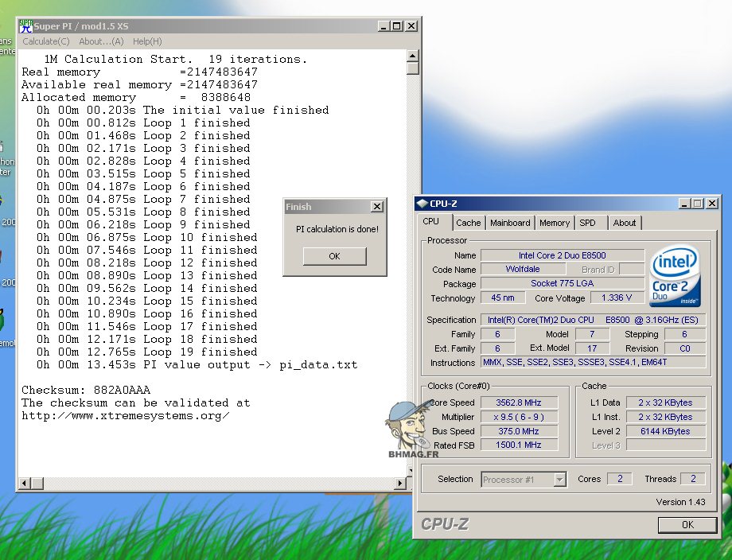The width and height of the screenshot is (732, 560).
Task: Maximize the Super PI window
Action: 396,26
